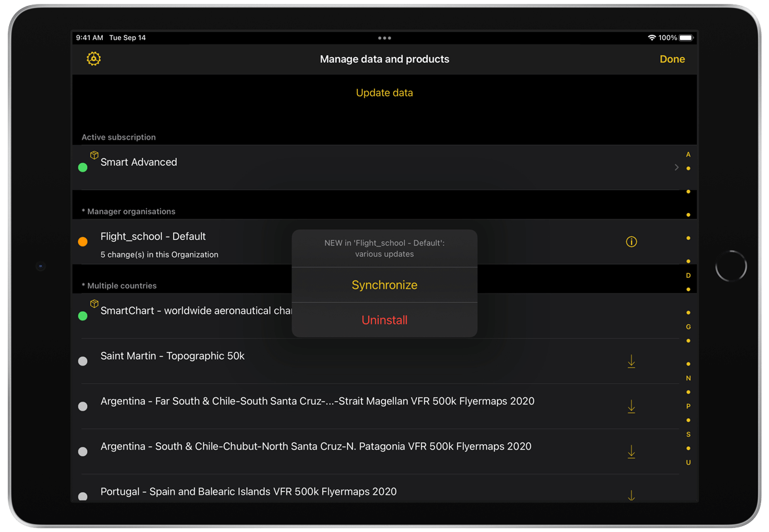Open the settings gear icon
This screenshot has width=769, height=532.
(94, 59)
